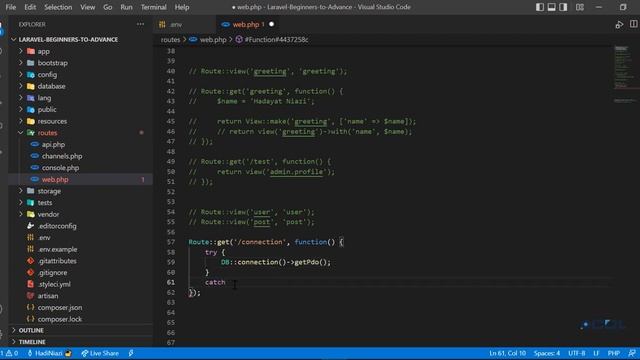Open .gitattributes file
The image size is (640, 360).
click(57, 261)
